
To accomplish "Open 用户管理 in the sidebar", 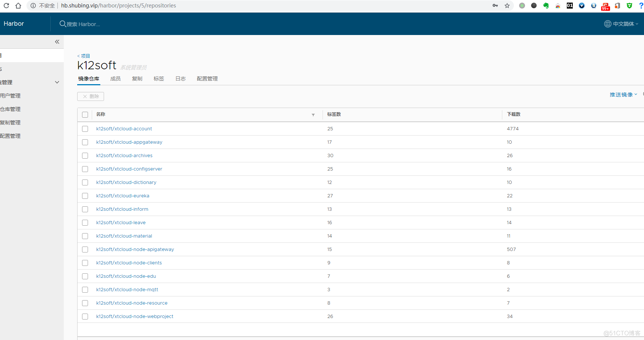I will pos(10,96).
